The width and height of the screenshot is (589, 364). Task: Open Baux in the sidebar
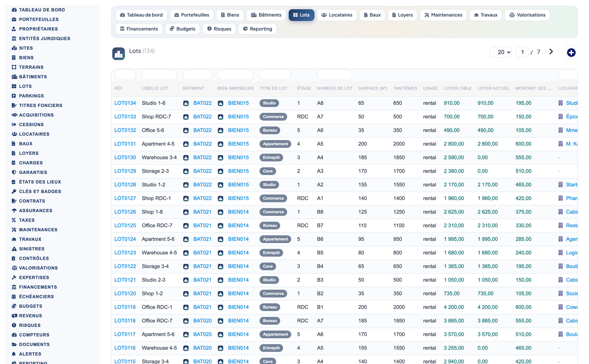click(26, 144)
